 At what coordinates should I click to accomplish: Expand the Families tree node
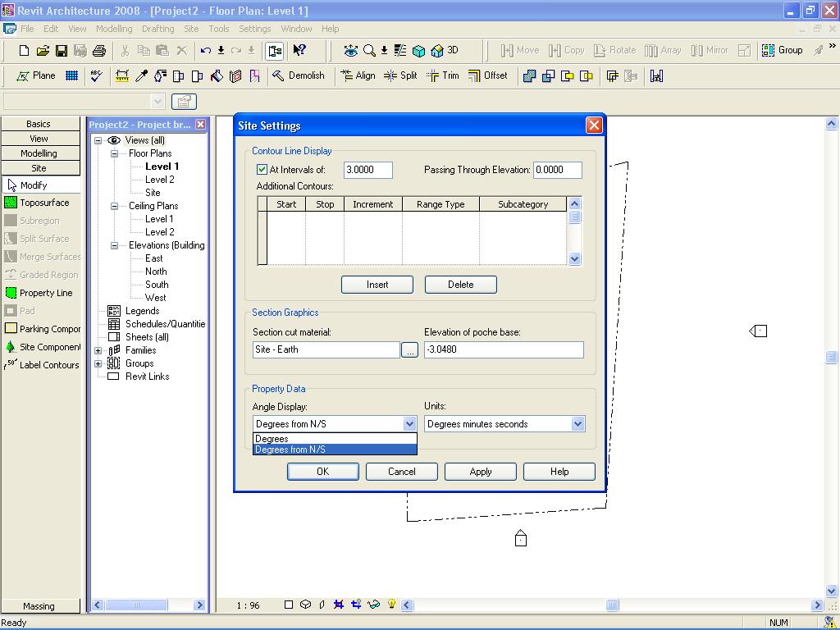tap(98, 350)
